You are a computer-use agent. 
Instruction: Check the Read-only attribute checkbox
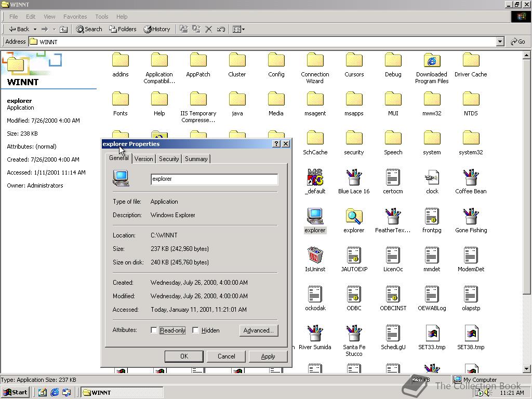click(x=154, y=330)
